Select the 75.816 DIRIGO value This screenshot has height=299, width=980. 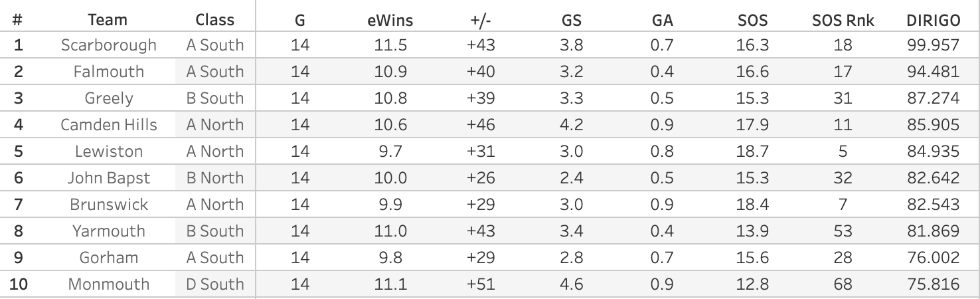click(x=933, y=284)
